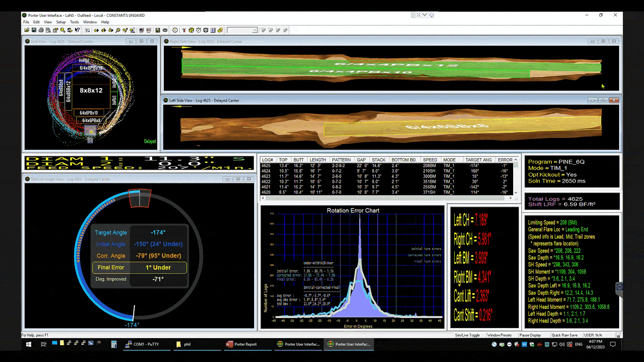Screen dimensions: 644x362
Task: Open the empty toolbar combo box dropdown
Action: tap(255, 30)
